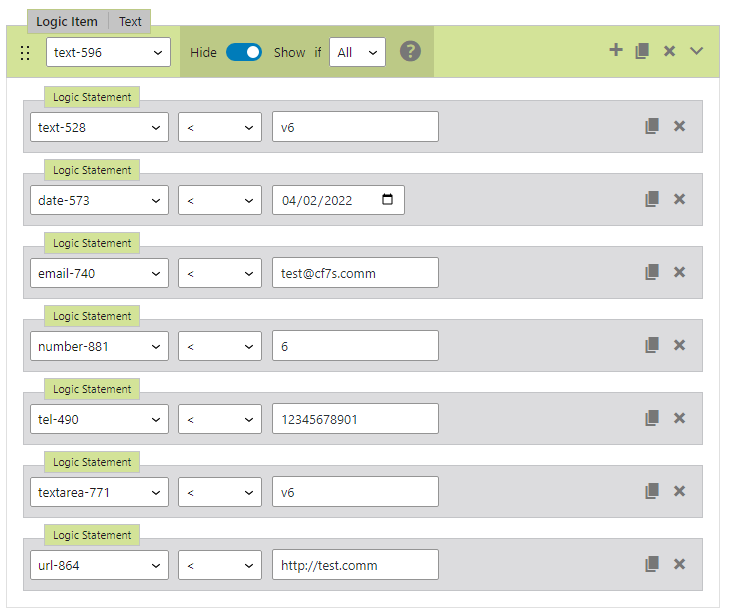Duplicate the text-596 logic item
730x616 pixels.
[x=642, y=51]
